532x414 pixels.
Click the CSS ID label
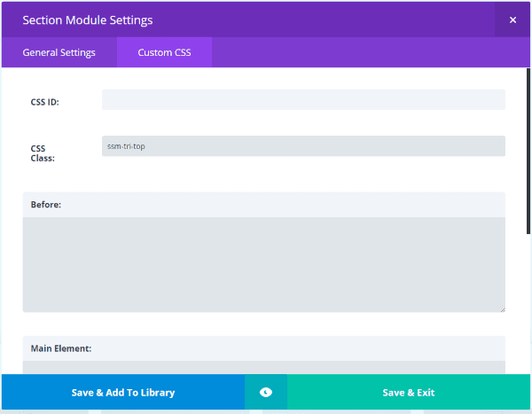(45, 102)
